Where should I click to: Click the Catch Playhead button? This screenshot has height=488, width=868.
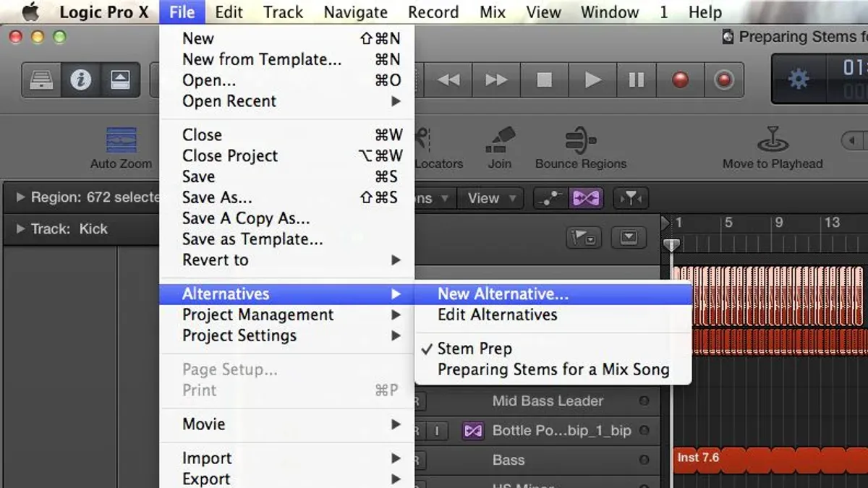pos(630,198)
